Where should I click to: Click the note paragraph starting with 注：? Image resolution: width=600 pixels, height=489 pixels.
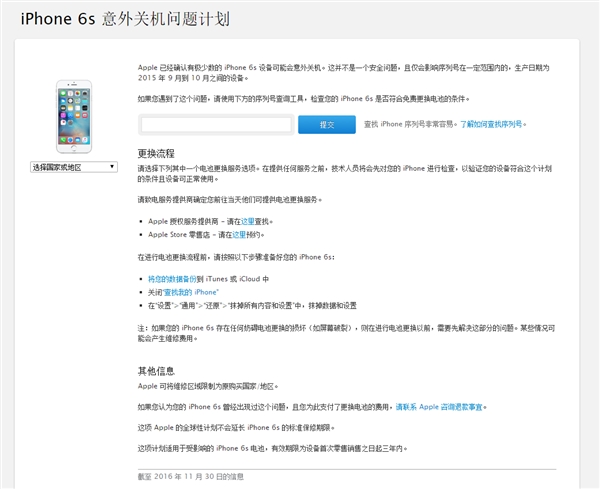340,332
